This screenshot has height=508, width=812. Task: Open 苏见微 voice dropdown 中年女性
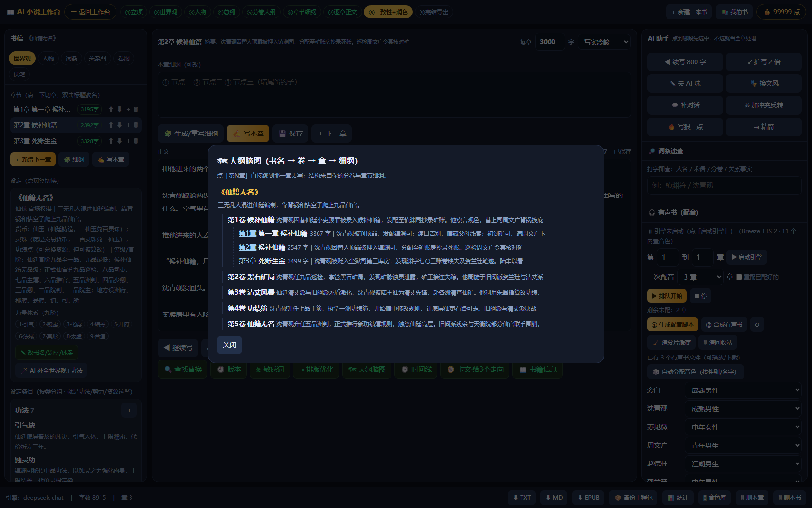click(x=743, y=427)
